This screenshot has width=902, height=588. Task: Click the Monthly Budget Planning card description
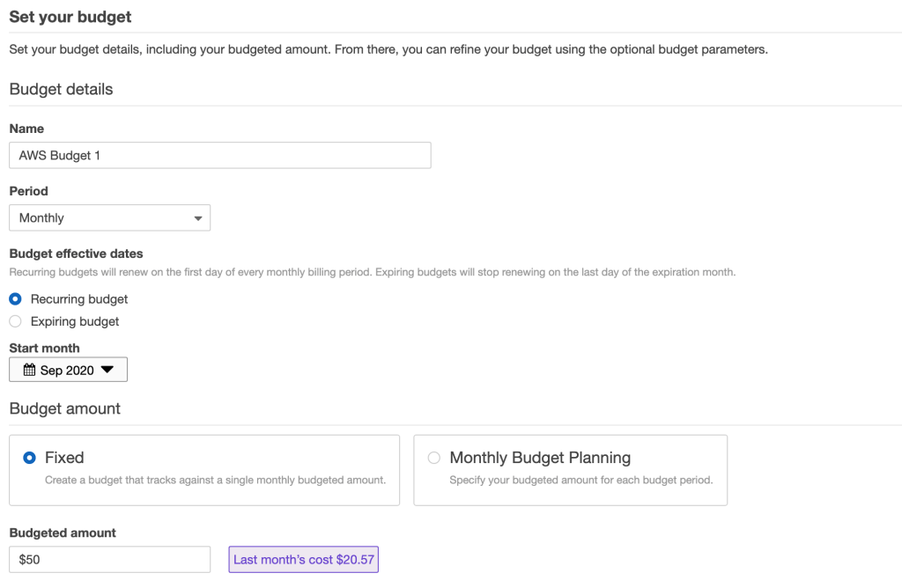click(x=581, y=480)
